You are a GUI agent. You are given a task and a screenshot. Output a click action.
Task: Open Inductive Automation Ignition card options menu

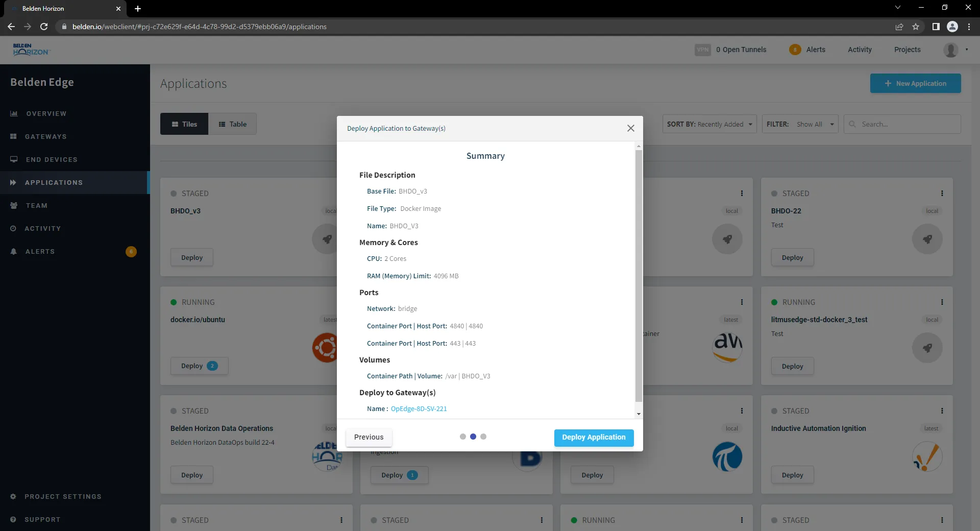(942, 411)
